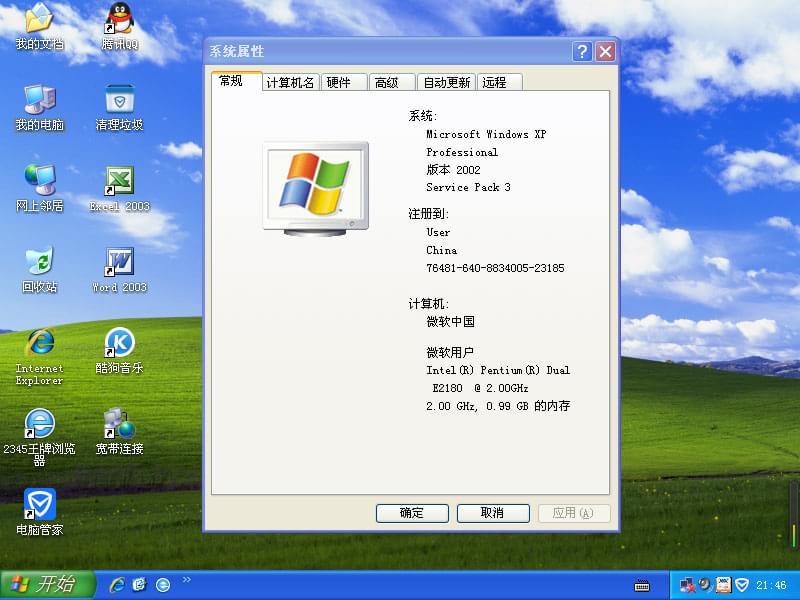Expand the quick launch overflow chevron
The image size is (800, 600).
186,579
